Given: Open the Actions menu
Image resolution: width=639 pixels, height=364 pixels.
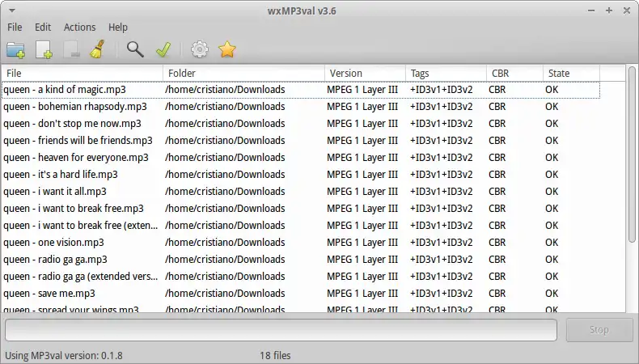Looking at the screenshot, I should pyautogui.click(x=79, y=28).
